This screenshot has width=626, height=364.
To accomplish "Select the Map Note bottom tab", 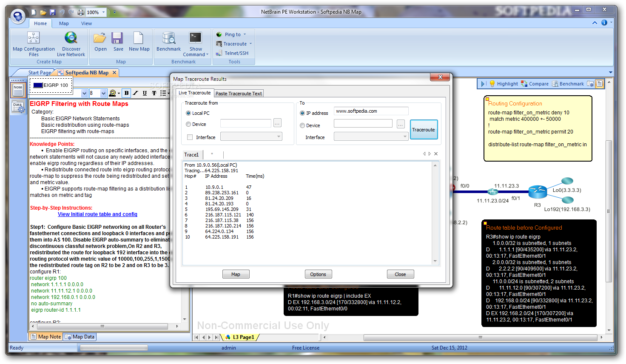I will coord(46,337).
